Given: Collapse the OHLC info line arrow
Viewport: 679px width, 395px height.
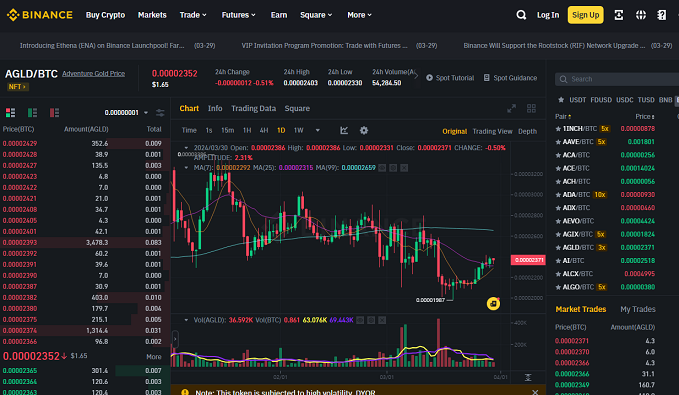Looking at the screenshot, I should tap(186, 148).
